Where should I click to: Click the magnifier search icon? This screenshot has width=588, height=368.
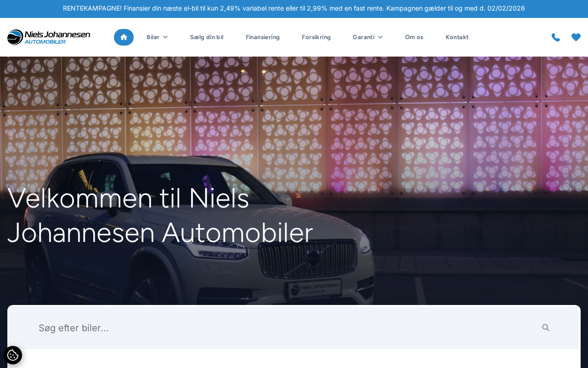point(546,328)
